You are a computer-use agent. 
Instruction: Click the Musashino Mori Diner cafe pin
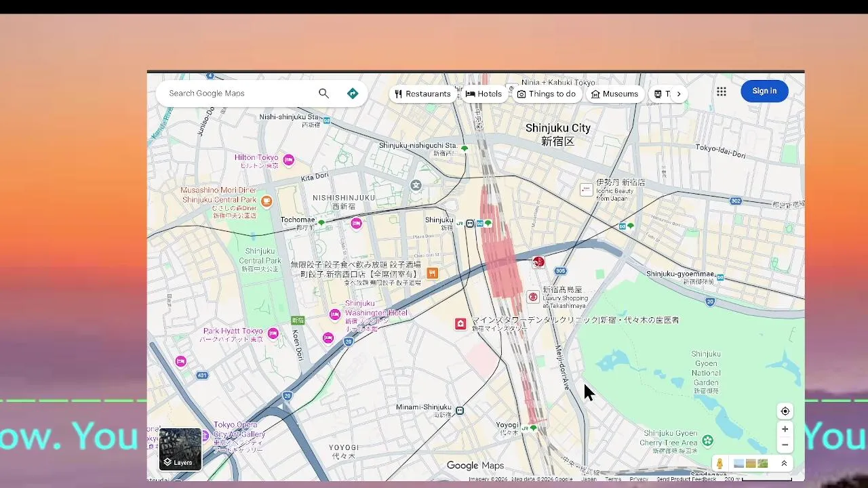[x=267, y=201]
